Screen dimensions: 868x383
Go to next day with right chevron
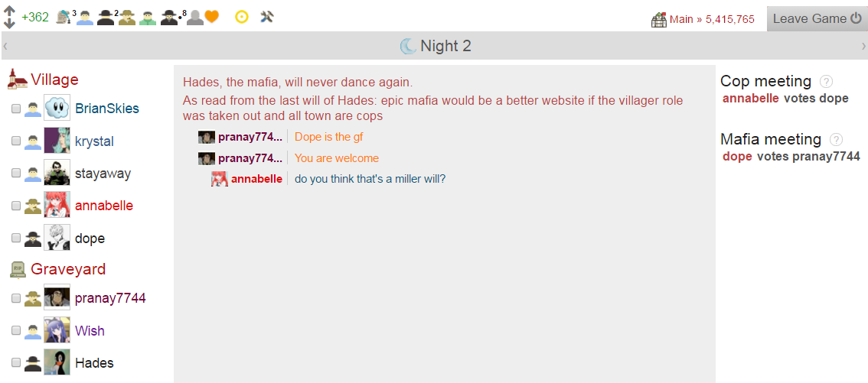863,47
